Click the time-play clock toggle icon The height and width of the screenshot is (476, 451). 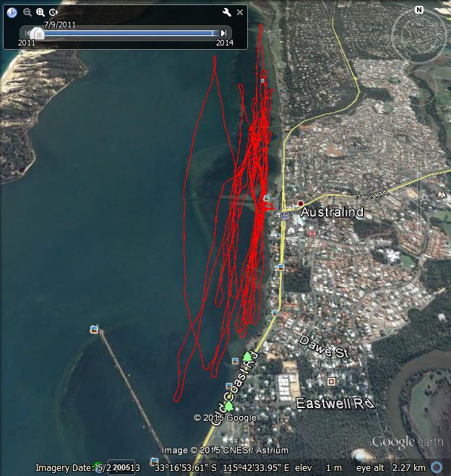pyautogui.click(x=53, y=12)
